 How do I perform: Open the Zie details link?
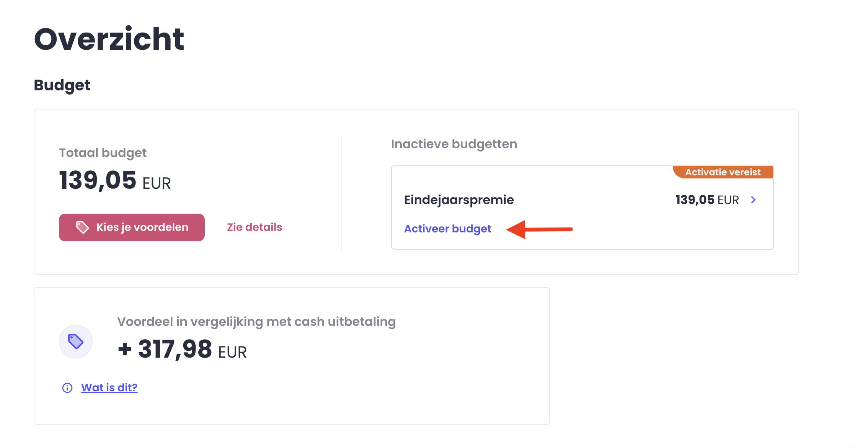(255, 227)
